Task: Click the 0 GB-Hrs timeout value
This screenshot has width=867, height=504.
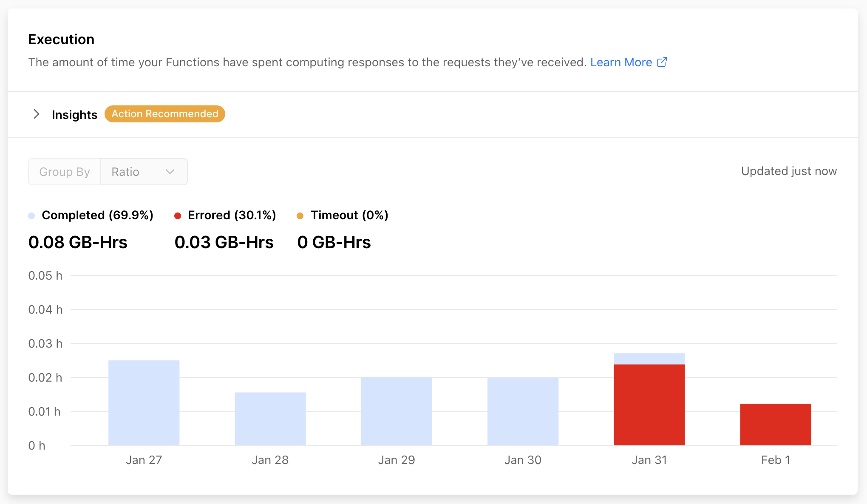Action: click(x=334, y=242)
